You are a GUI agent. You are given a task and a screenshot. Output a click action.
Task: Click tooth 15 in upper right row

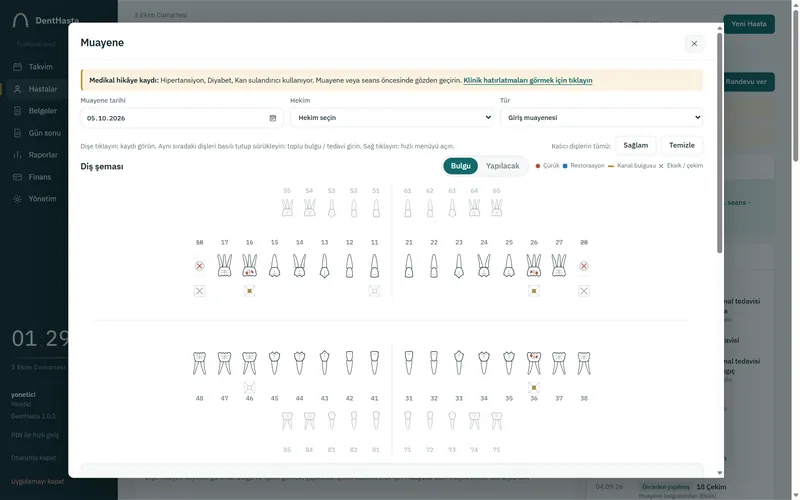(274, 266)
